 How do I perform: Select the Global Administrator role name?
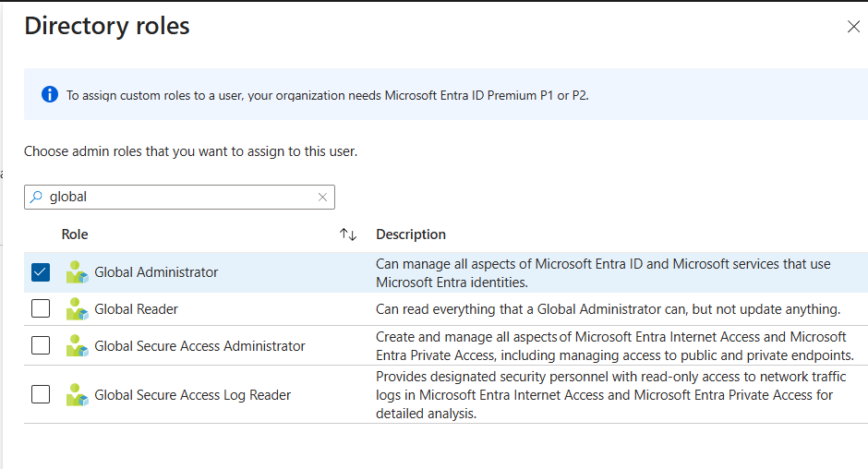(156, 272)
